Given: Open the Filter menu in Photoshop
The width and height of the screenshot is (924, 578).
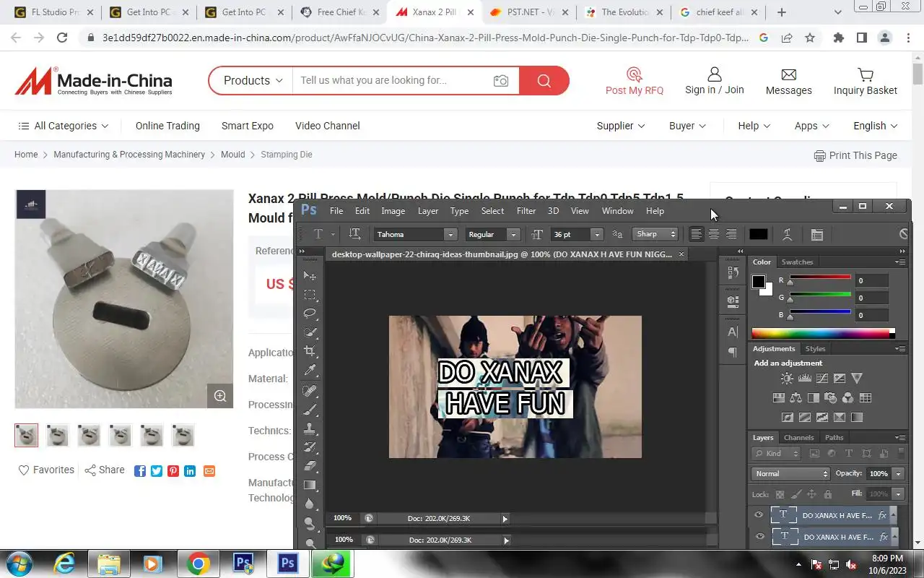Looking at the screenshot, I should point(526,211).
